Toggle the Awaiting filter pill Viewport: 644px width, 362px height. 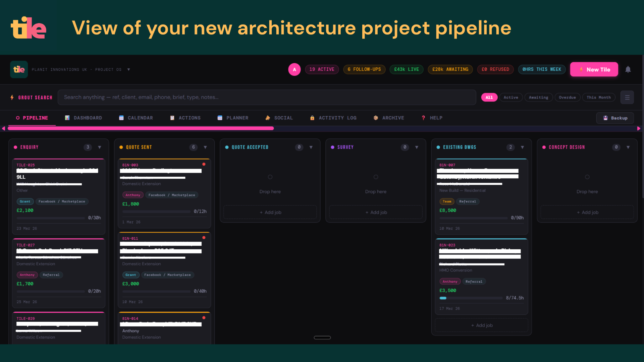tap(538, 98)
